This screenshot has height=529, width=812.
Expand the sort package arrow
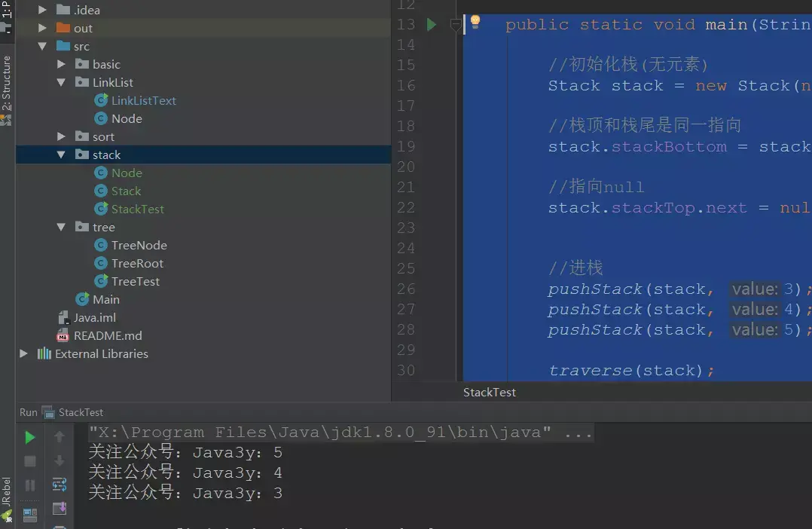point(62,137)
